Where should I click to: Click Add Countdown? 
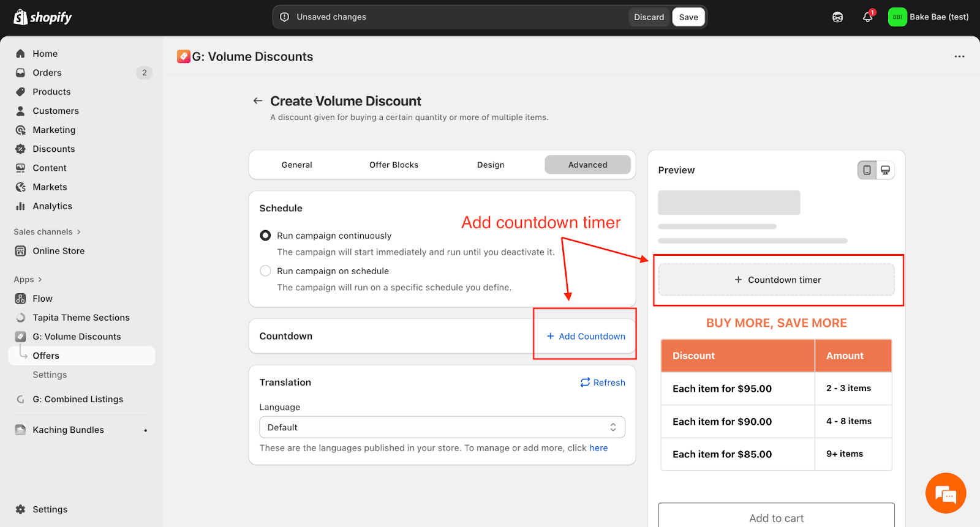click(586, 336)
